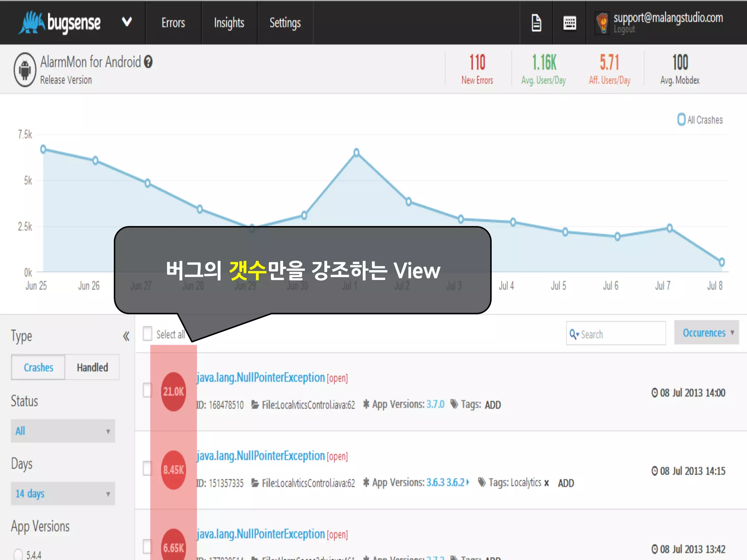The width and height of the screenshot is (747, 560).
Task: Click the Android app icon
Action: point(25,70)
